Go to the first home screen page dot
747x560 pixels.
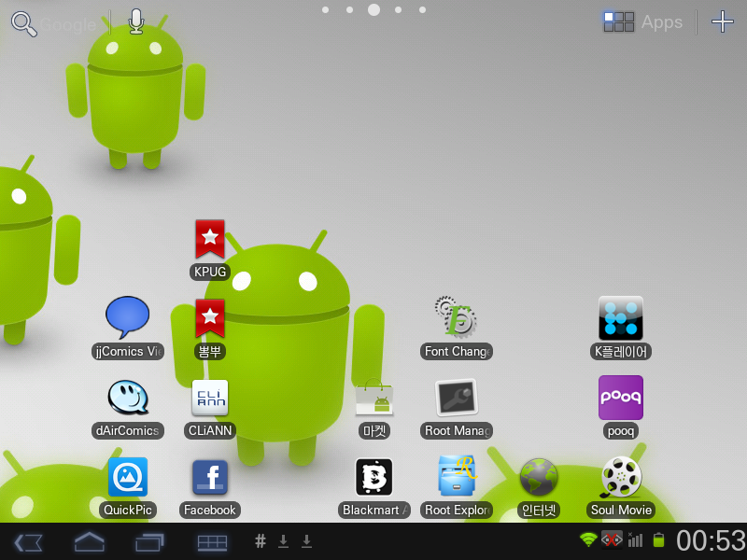[325, 9]
